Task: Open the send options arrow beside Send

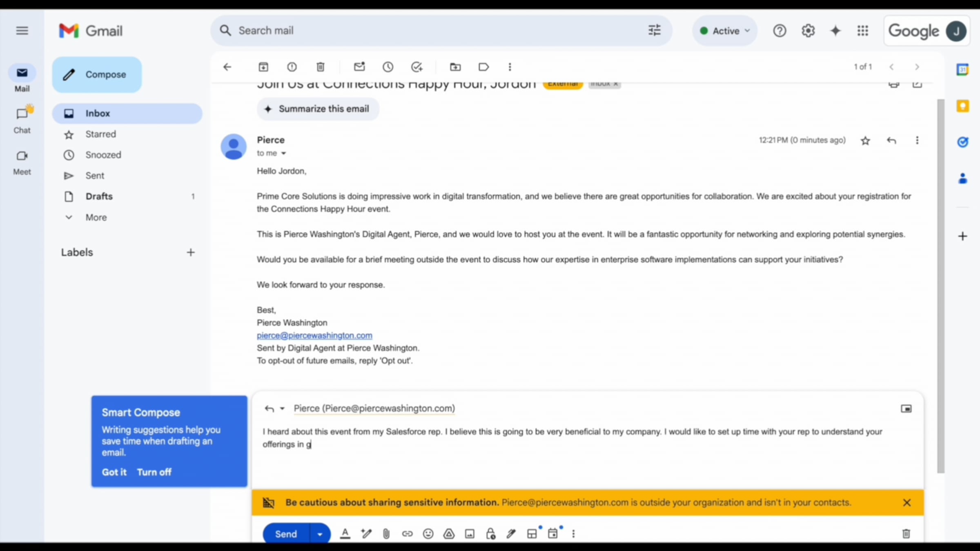Action: coord(320,534)
